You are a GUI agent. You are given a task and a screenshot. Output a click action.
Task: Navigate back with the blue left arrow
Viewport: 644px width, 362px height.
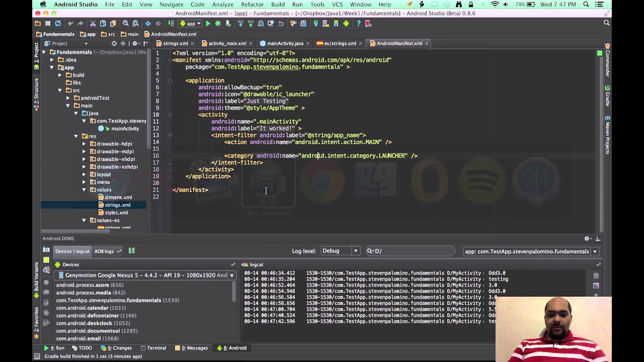click(148, 24)
